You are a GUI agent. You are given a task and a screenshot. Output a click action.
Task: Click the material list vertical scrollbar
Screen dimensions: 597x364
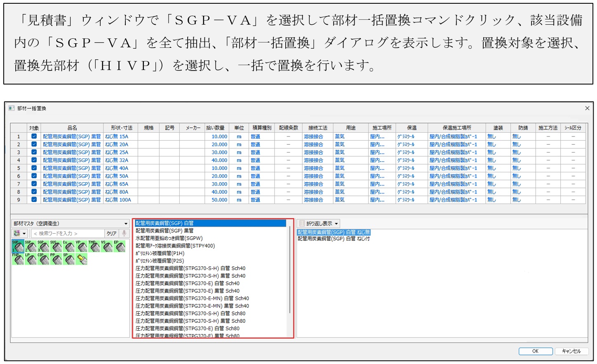290,268
